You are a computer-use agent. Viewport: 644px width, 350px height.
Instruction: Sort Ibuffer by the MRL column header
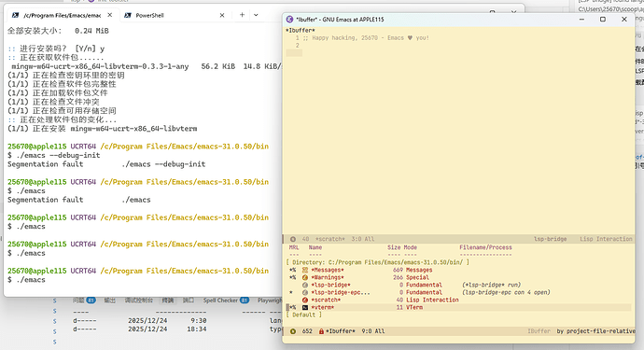[x=294, y=247]
